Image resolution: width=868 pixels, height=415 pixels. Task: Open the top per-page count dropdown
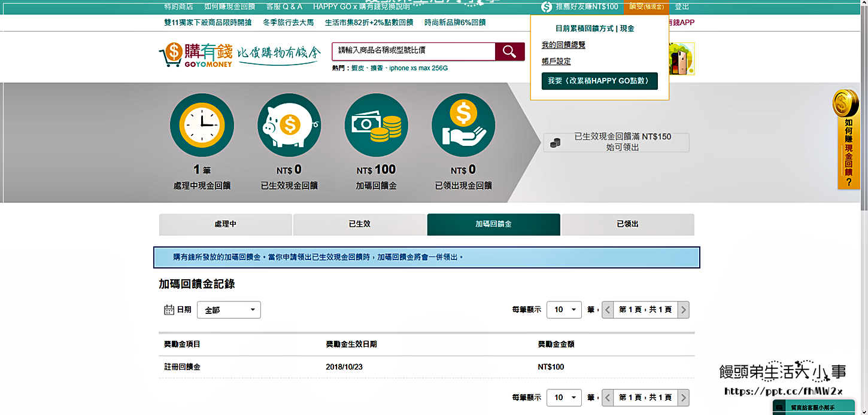coord(564,310)
